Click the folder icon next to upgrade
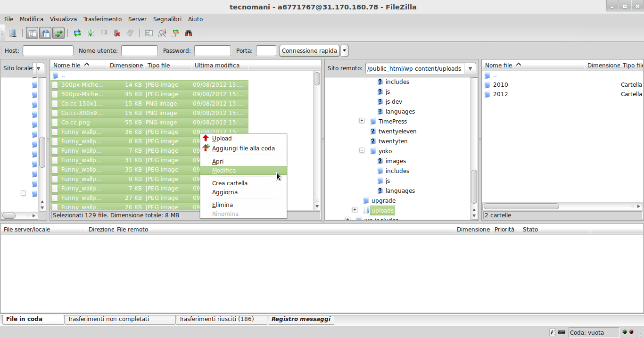 coord(366,200)
